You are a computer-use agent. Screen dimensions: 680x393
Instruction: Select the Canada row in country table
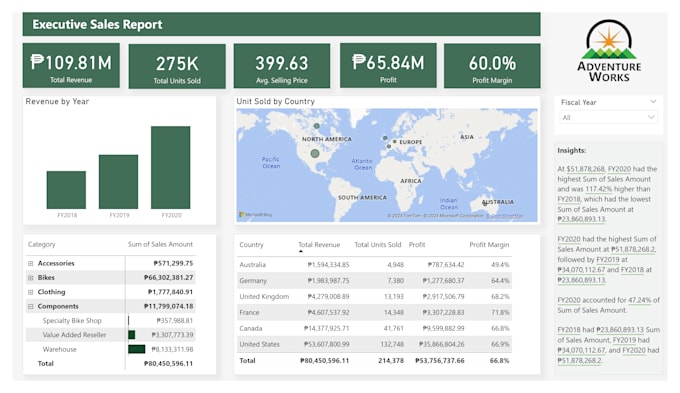[x=374, y=328]
